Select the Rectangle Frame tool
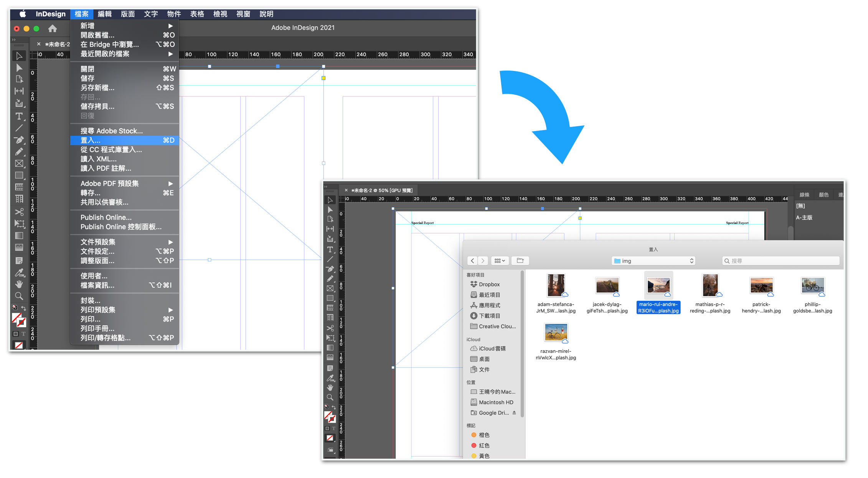Screen dimensions: 868x478 pos(19,163)
